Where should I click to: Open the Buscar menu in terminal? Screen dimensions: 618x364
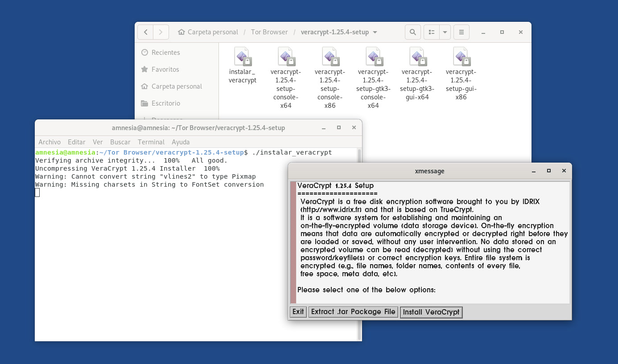120,142
